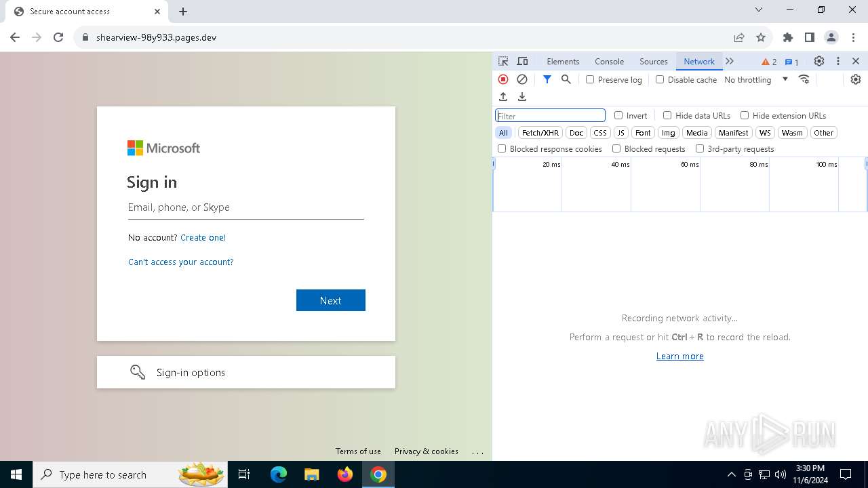Close the DevTools panel
This screenshot has width=868, height=488.
click(x=856, y=61)
